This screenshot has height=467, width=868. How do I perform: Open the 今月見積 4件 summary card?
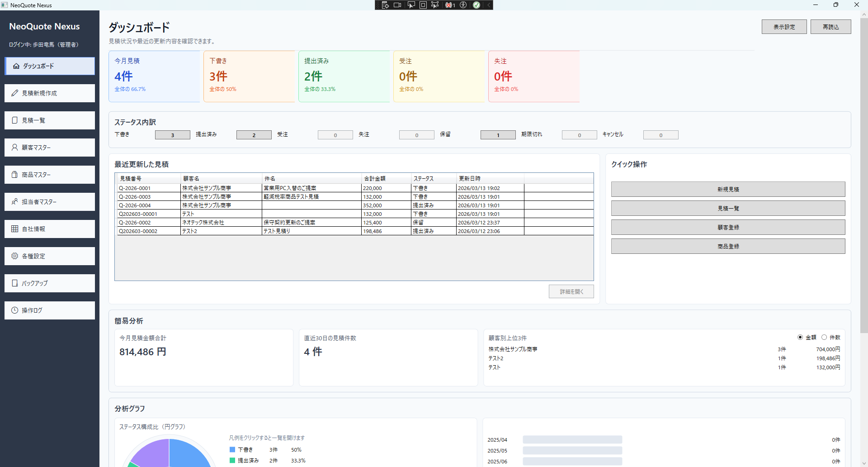(154, 76)
